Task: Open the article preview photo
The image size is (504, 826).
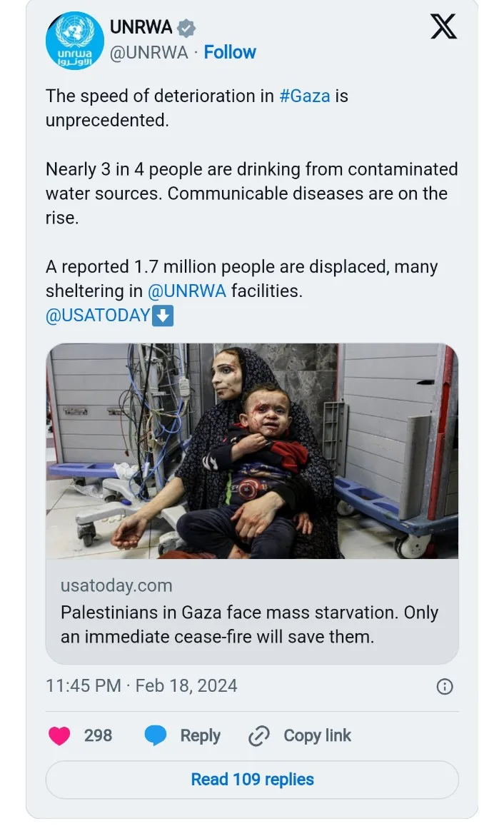Action: click(x=252, y=451)
